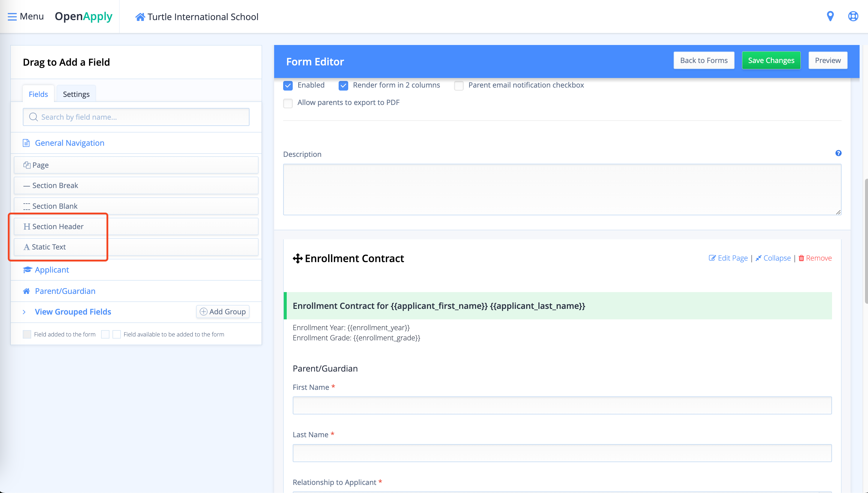Click the hamburger Menu icon

pyautogui.click(x=12, y=16)
